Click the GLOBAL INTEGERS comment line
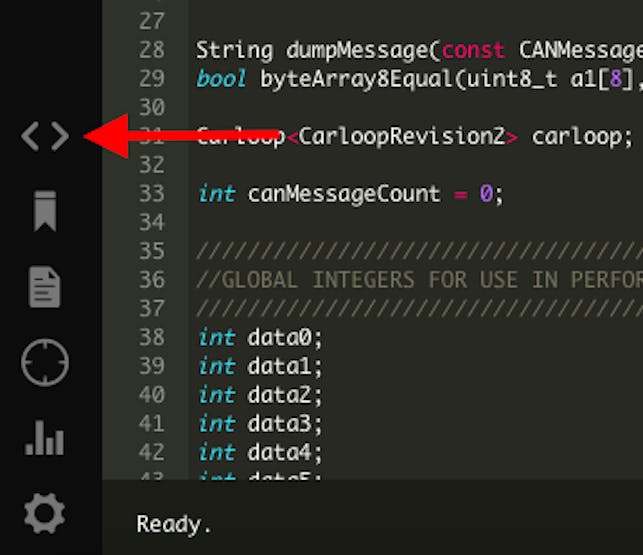The image size is (643, 555). tap(419, 280)
